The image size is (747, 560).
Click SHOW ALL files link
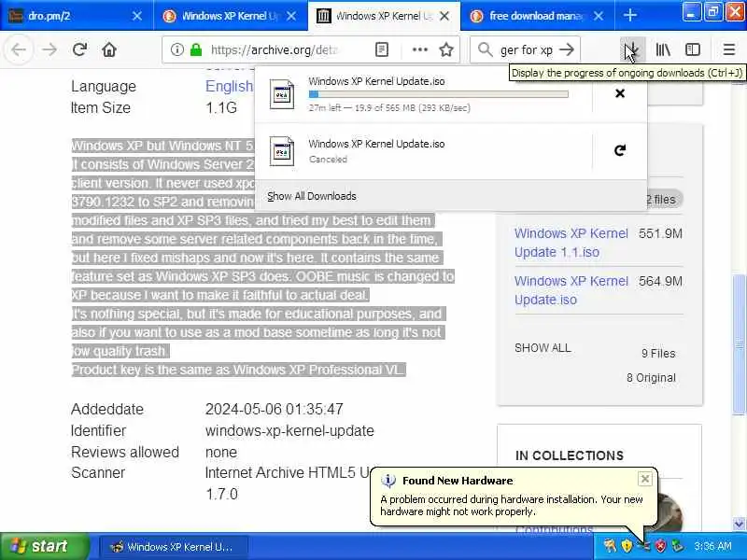pyautogui.click(x=543, y=348)
